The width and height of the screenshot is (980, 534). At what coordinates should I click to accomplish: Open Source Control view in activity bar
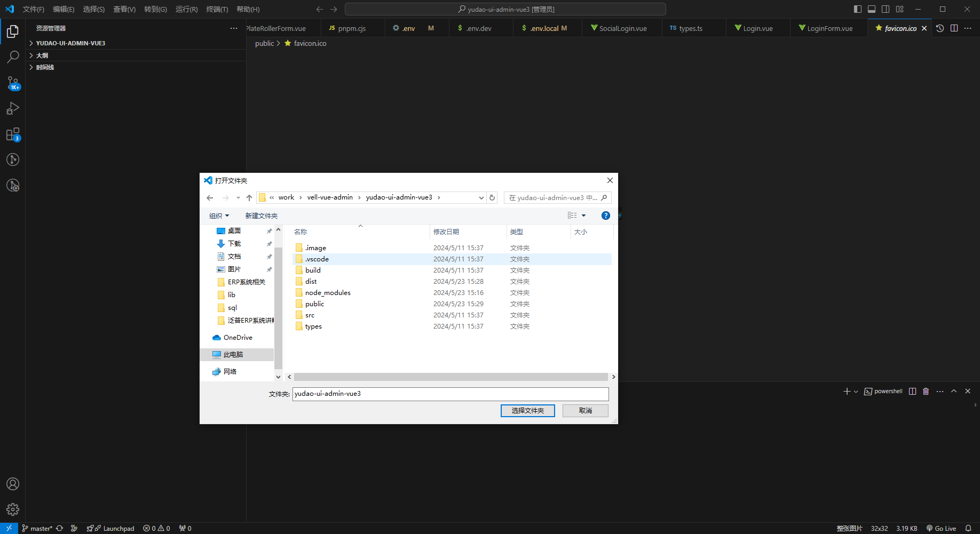pyautogui.click(x=13, y=83)
